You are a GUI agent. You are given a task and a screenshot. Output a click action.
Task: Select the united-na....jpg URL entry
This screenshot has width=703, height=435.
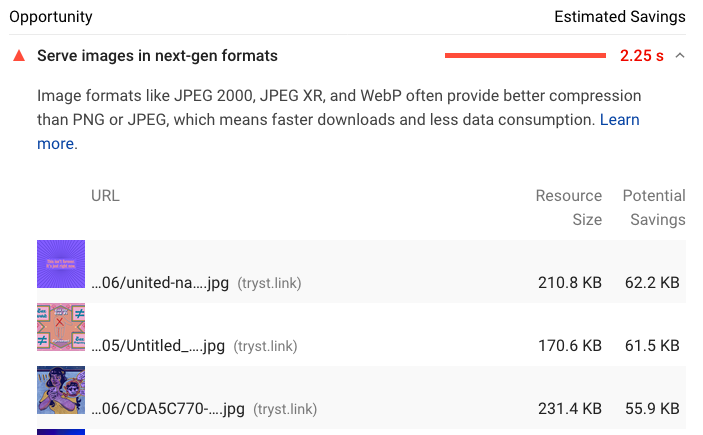pyautogui.click(x=160, y=283)
